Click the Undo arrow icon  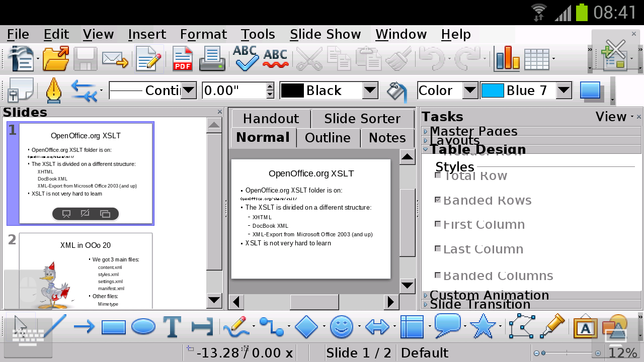coord(431,59)
